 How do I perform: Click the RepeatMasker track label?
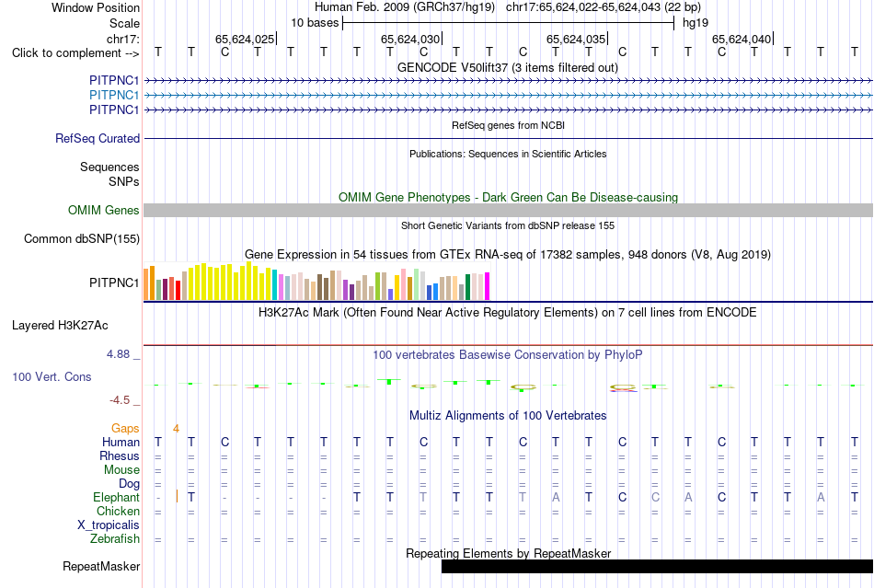click(101, 566)
